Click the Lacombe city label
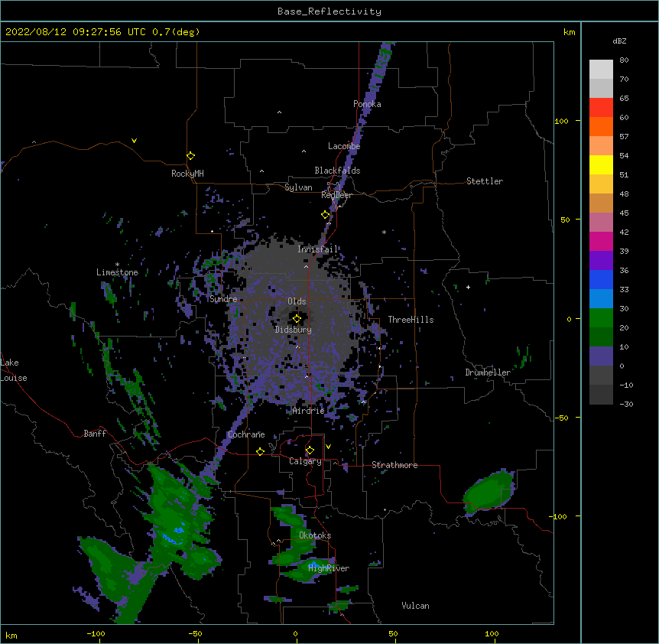Viewport: 659px width, 644px height. click(x=344, y=146)
